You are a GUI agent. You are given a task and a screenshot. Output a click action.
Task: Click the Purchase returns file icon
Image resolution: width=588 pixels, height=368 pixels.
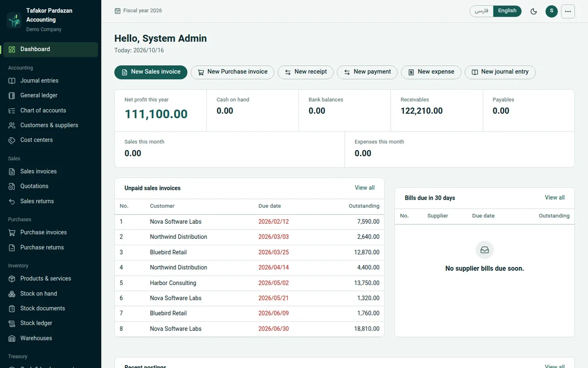[x=12, y=248]
